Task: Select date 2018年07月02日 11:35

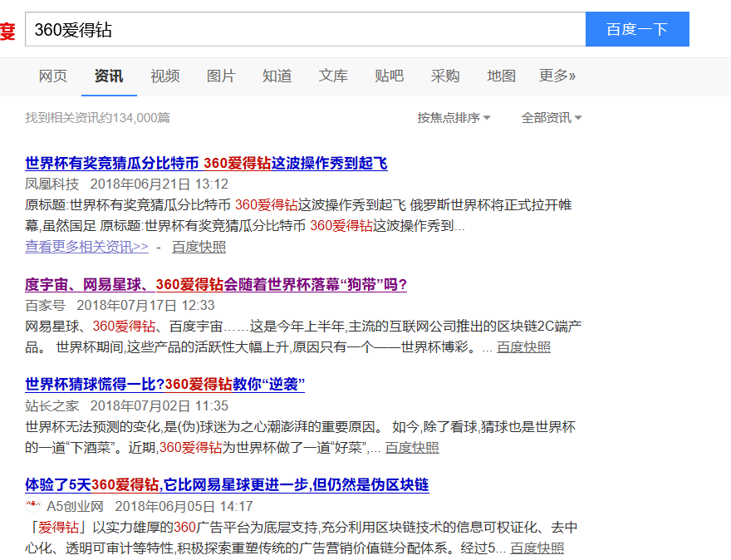Action: pyautogui.click(x=159, y=405)
